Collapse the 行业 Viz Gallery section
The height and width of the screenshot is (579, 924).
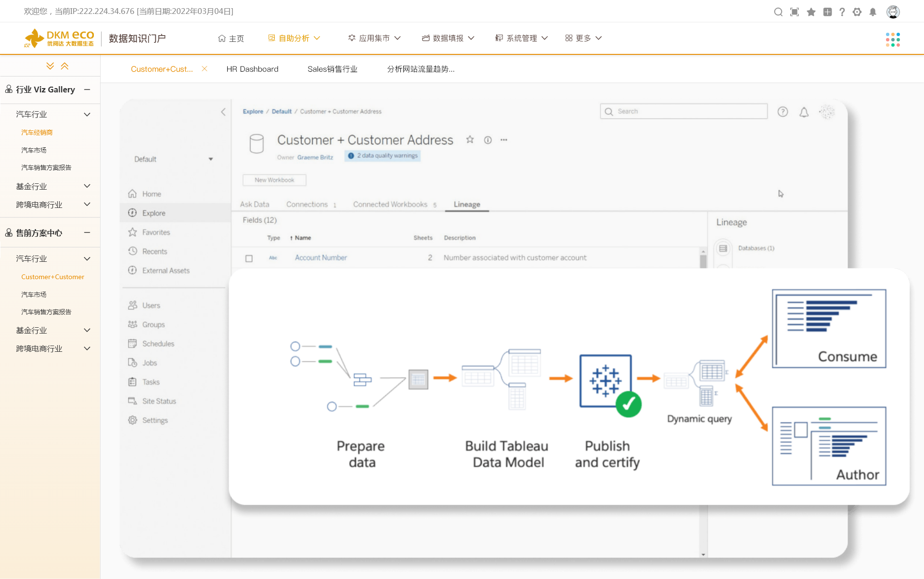(x=87, y=90)
